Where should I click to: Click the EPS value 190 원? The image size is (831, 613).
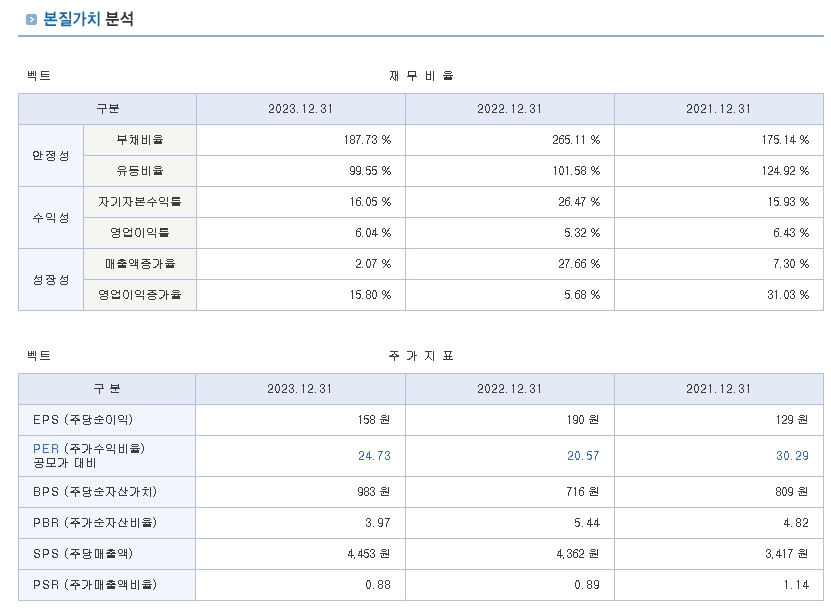point(582,420)
